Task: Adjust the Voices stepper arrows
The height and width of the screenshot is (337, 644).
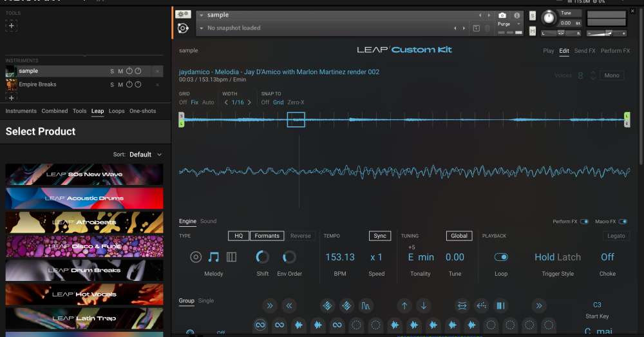Action: (592, 75)
